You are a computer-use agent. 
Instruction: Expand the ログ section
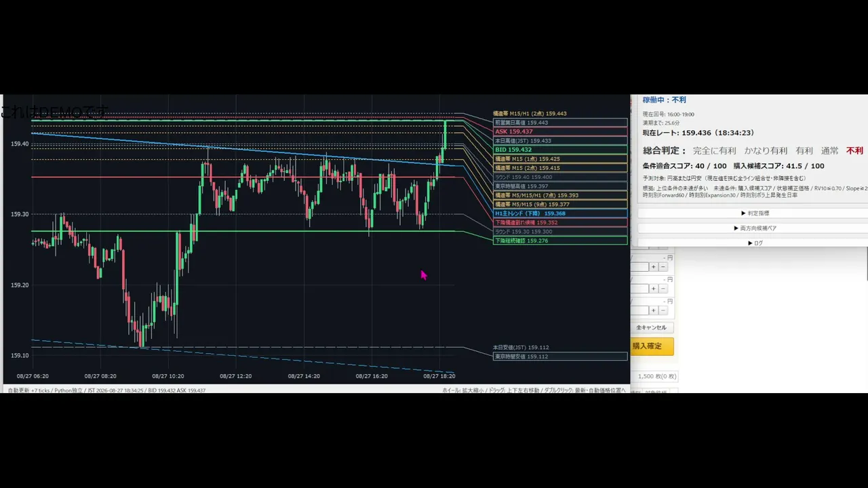[x=753, y=243]
